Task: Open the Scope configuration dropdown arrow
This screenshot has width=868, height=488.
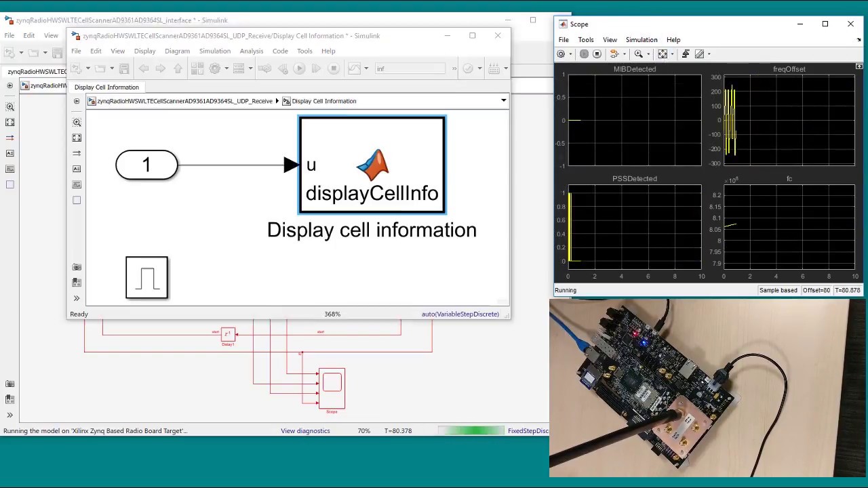Action: [570, 54]
